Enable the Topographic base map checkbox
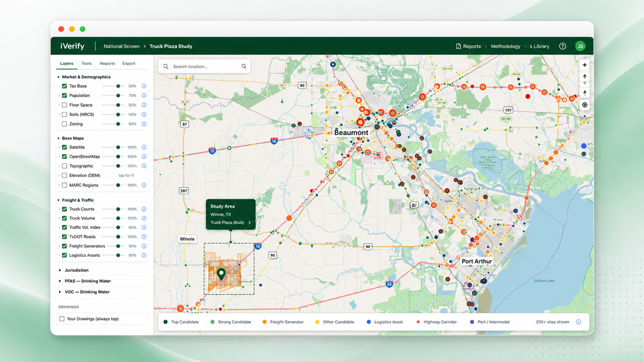Image resolution: width=644 pixels, height=362 pixels. coord(64,166)
